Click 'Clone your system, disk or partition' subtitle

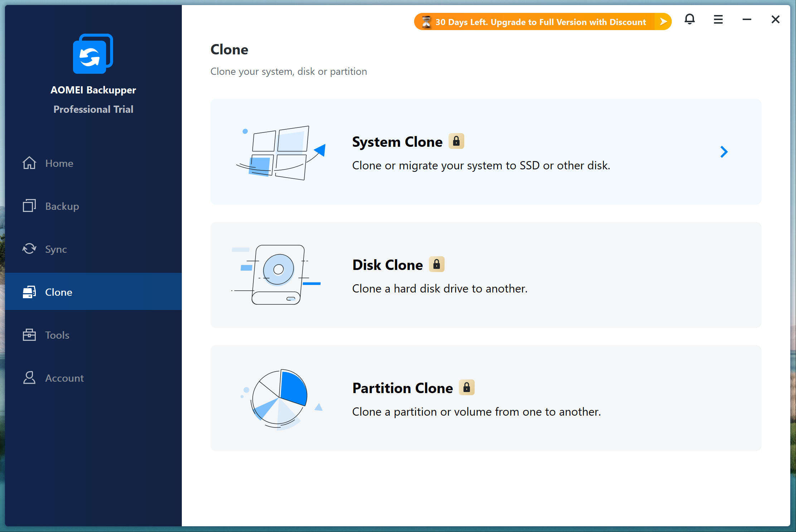(288, 72)
